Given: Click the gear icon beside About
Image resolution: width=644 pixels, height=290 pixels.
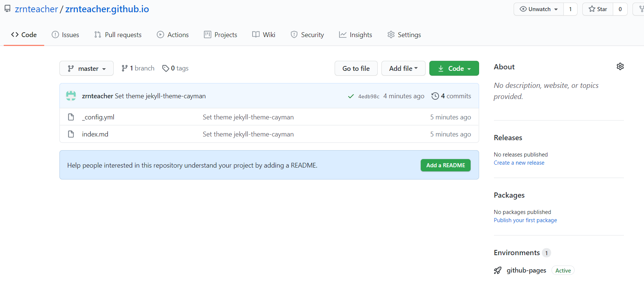Looking at the screenshot, I should tap(620, 67).
